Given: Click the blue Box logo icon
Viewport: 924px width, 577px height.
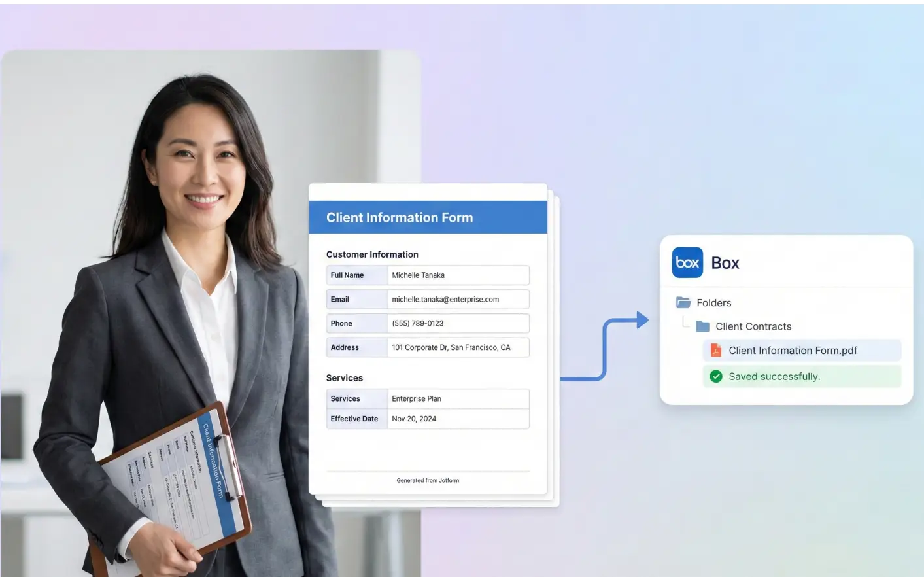Looking at the screenshot, I should click(x=687, y=262).
